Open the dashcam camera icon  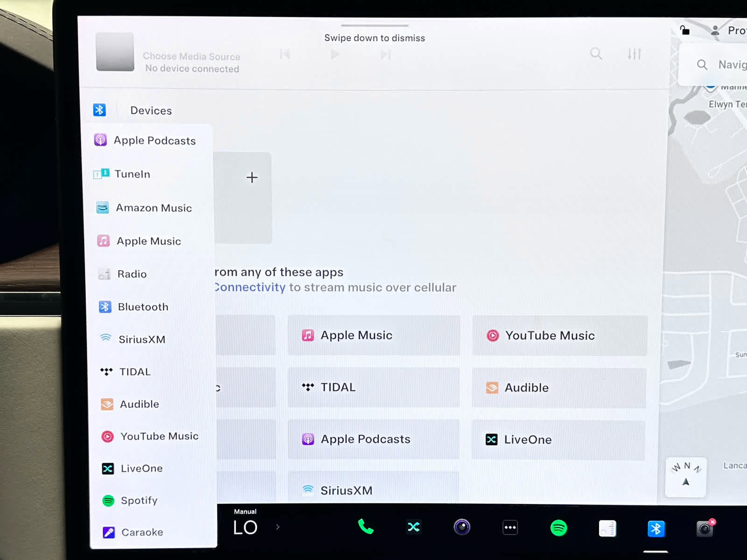click(x=705, y=528)
